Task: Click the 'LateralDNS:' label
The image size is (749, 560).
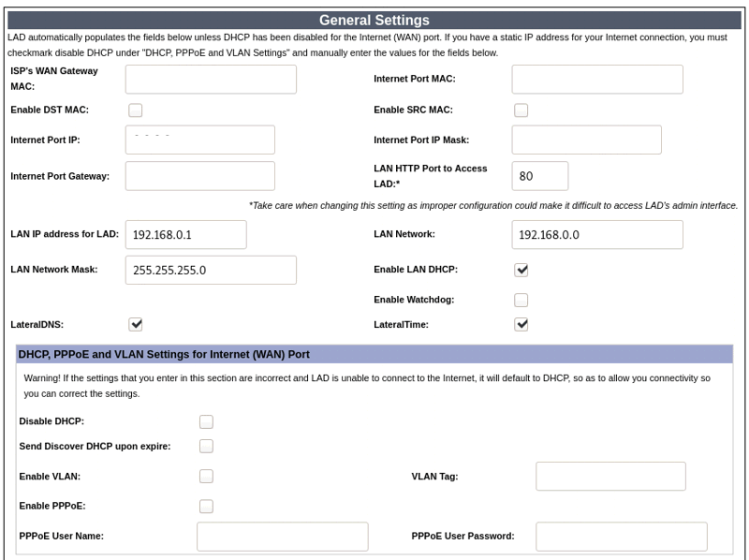Action: coord(37,324)
